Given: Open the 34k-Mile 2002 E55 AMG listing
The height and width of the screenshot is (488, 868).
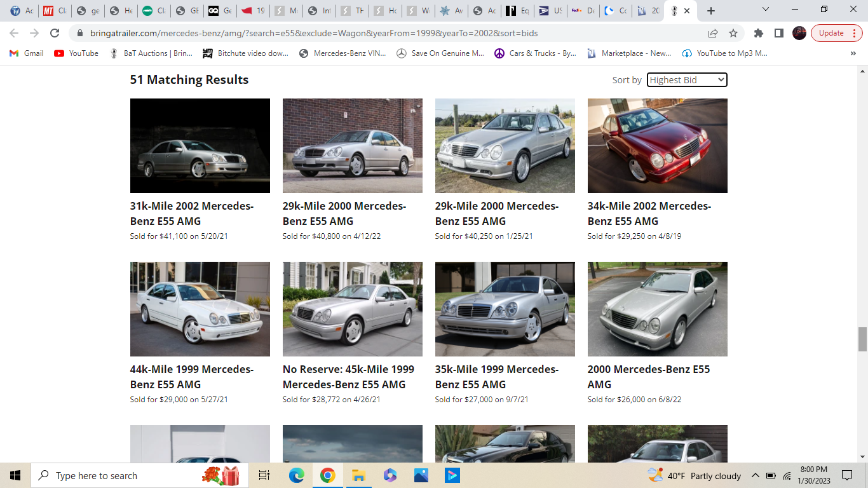Looking at the screenshot, I should pos(649,213).
